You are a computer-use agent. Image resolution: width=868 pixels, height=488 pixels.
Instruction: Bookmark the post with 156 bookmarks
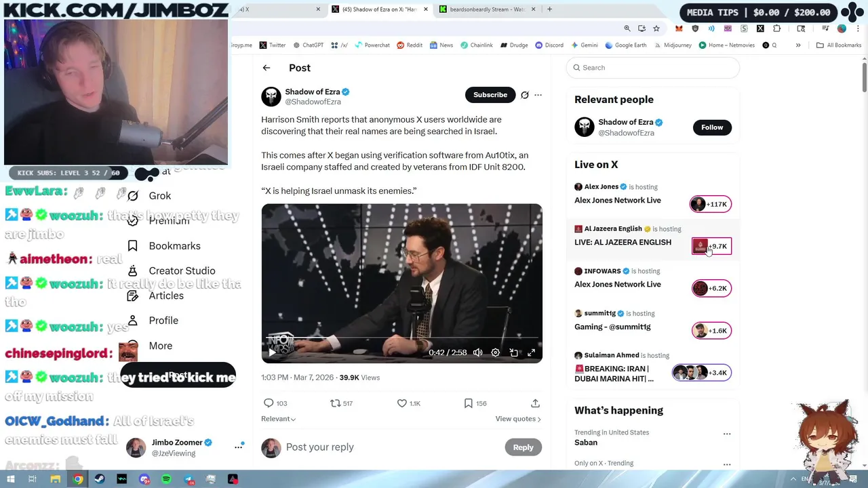[x=475, y=403]
